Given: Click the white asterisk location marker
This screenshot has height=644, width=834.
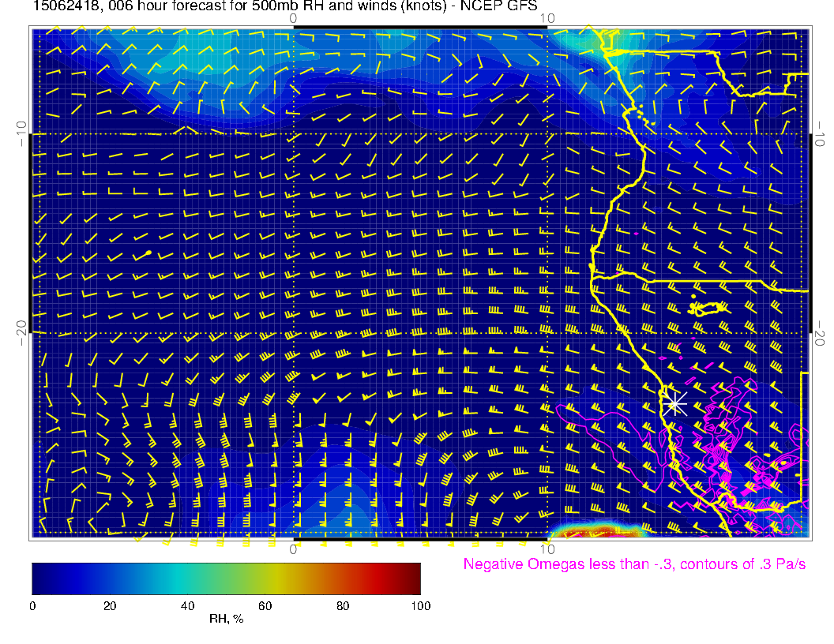Looking at the screenshot, I should click(x=675, y=404).
